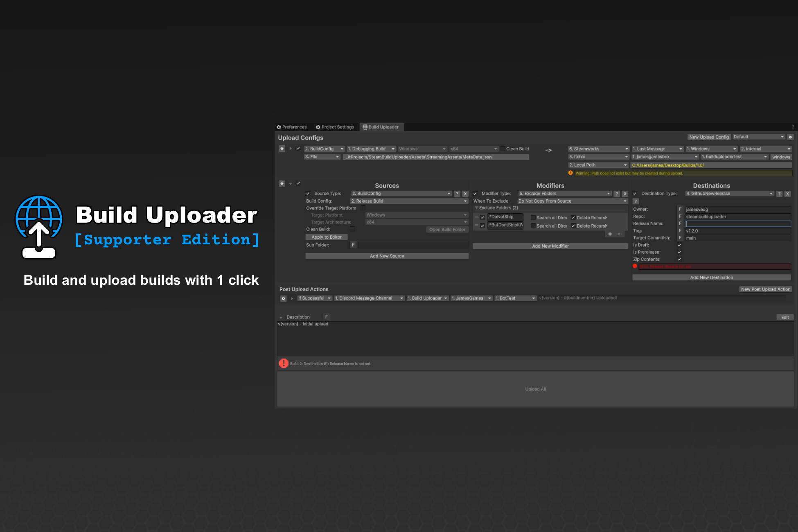Open the settings gear beside the Default dropdown
Viewport: 798px width, 532px height.
791,137
